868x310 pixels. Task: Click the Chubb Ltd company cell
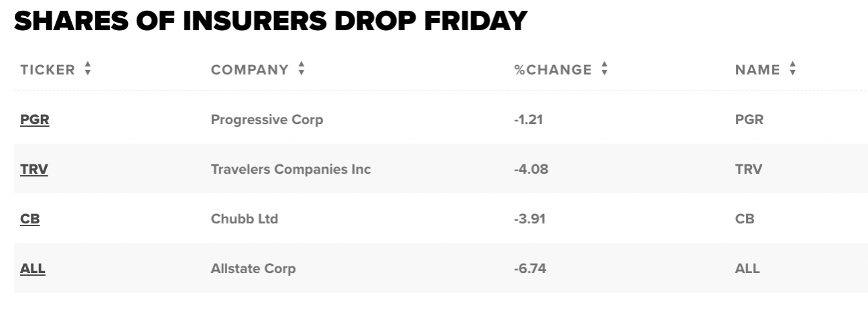tap(244, 219)
